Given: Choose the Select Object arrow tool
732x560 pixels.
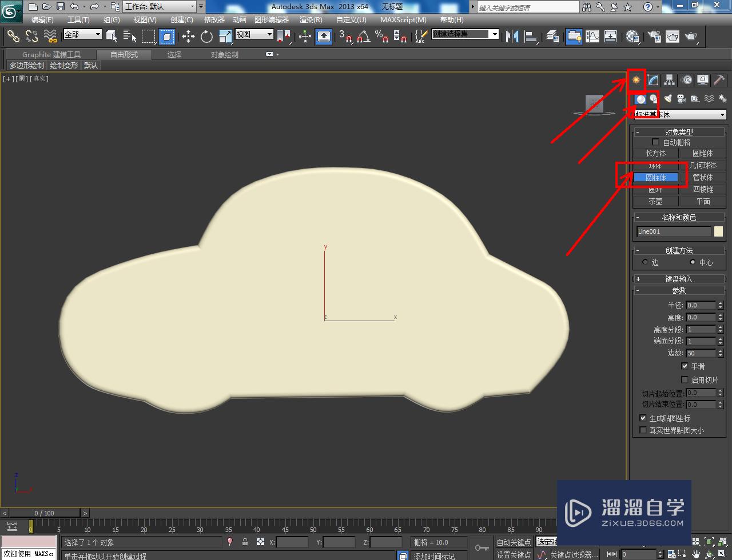Looking at the screenshot, I should [112, 37].
